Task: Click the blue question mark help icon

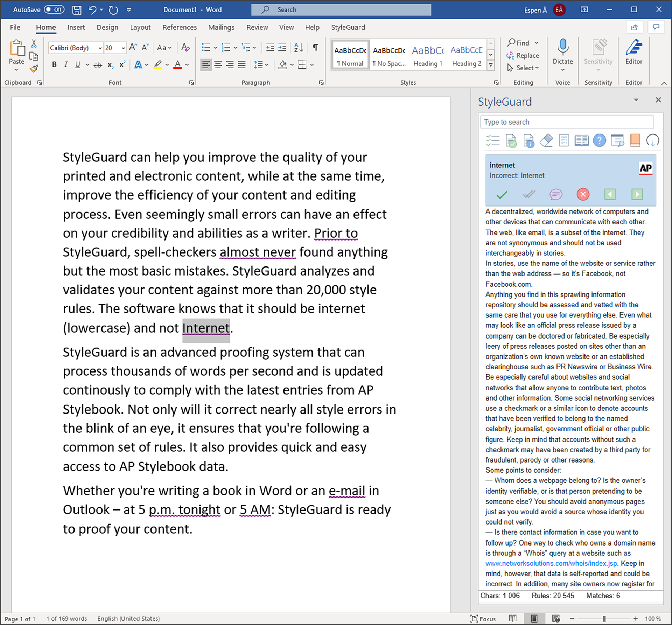Action: pos(599,140)
